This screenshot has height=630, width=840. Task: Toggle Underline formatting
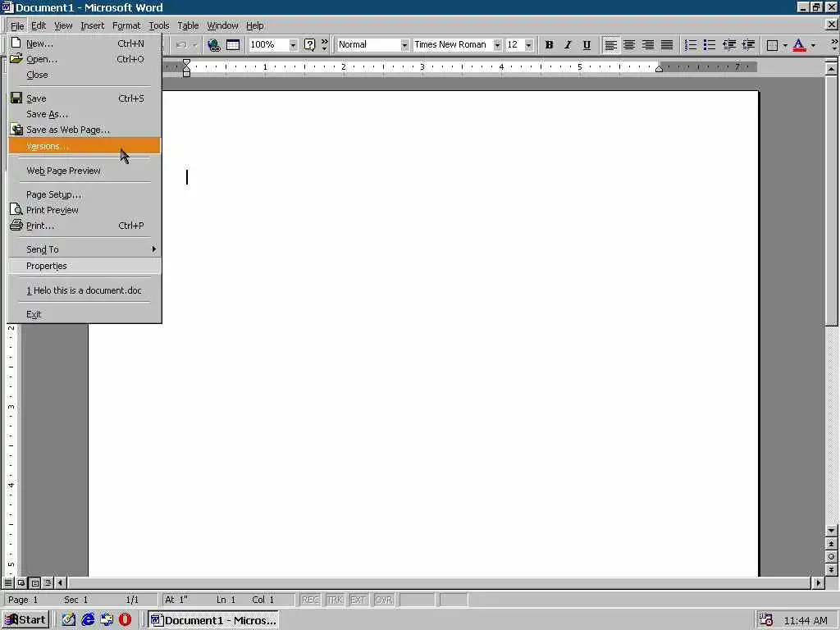pyautogui.click(x=587, y=45)
